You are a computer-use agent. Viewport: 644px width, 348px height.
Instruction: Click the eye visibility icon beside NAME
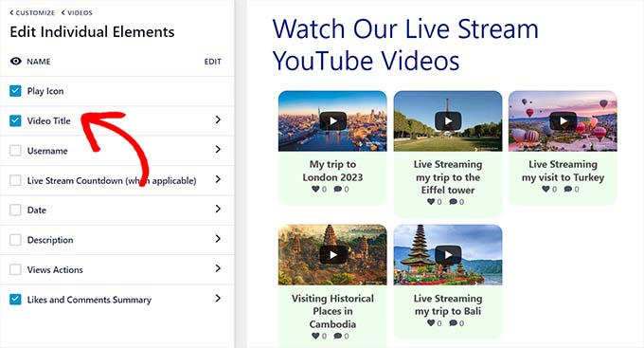[x=15, y=62]
